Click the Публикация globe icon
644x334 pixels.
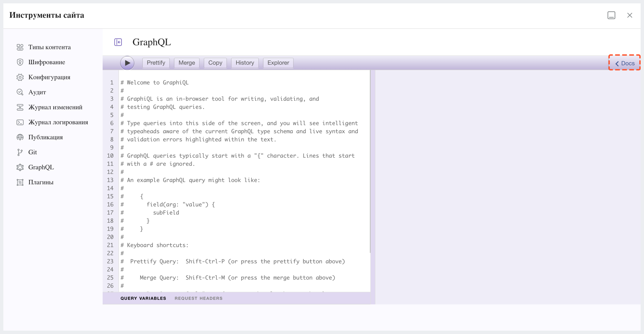tap(20, 137)
